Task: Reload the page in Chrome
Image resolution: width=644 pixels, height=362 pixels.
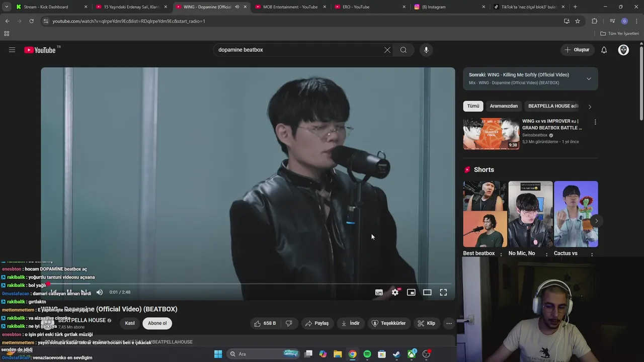Action: pos(31,21)
